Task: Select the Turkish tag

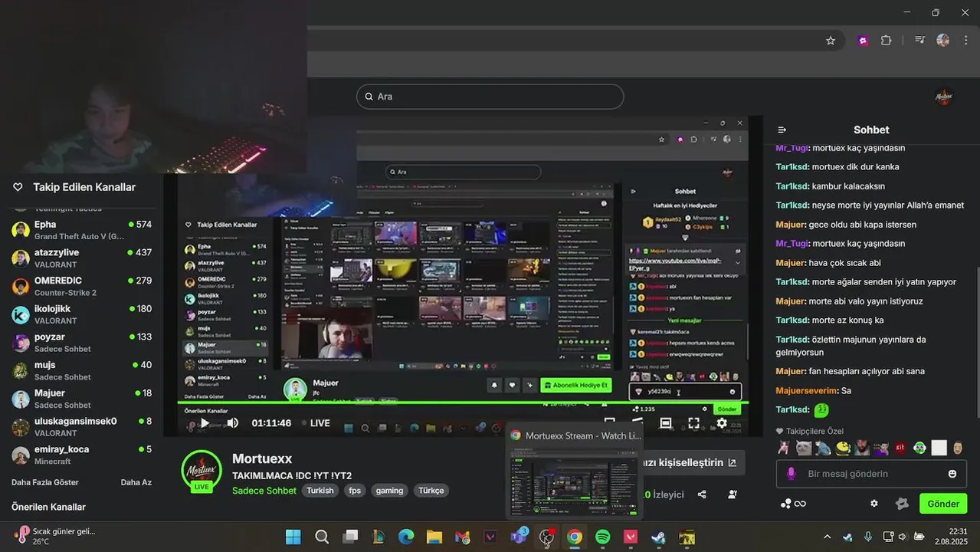Action: [320, 491]
